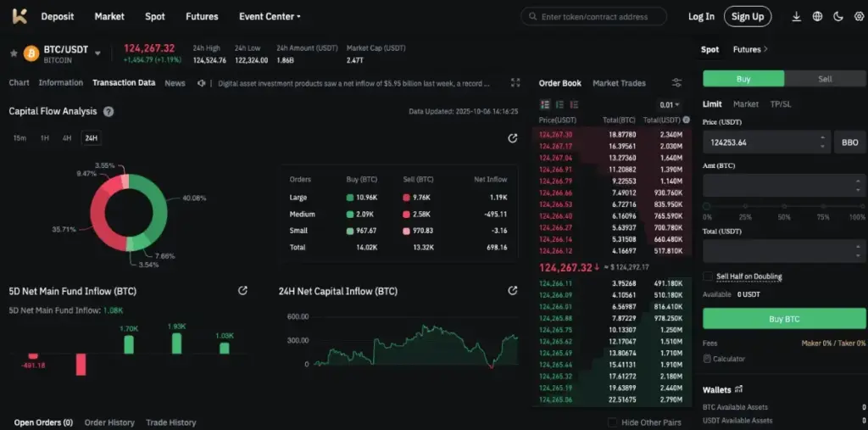This screenshot has height=430, width=868.
Task: Open the fee Calculator icon
Action: [x=707, y=359]
